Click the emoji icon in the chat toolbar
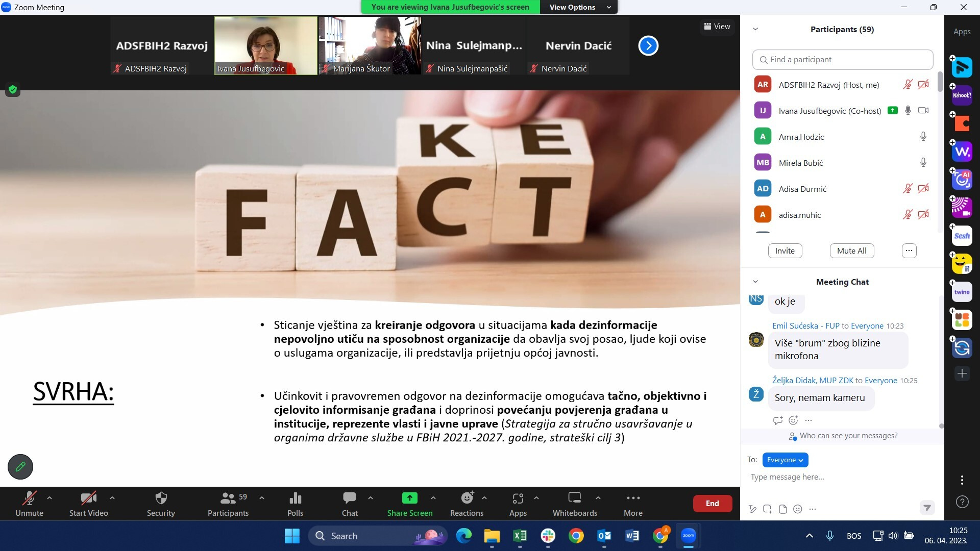The height and width of the screenshot is (551, 980). pyautogui.click(x=798, y=509)
